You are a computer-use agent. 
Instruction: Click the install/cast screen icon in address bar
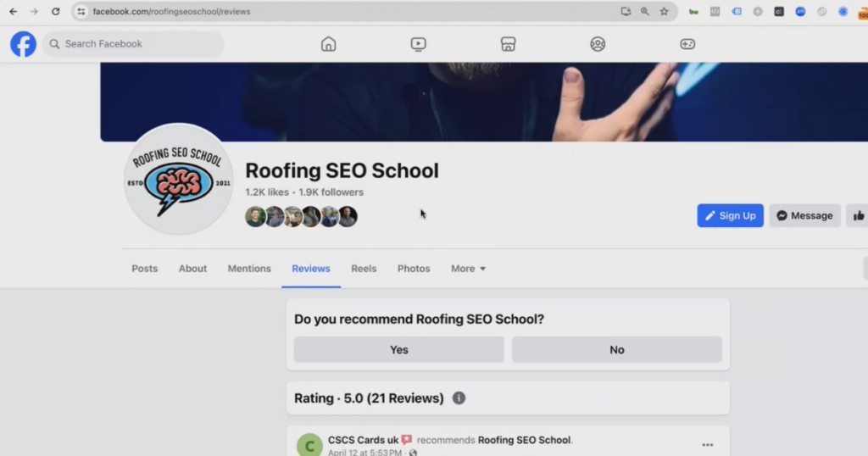[626, 12]
